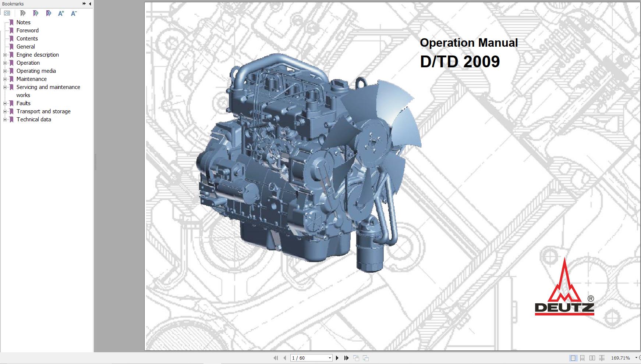Collapse the Bookmarks panel with the arrow
This screenshot has height=364, width=641.
89,4
